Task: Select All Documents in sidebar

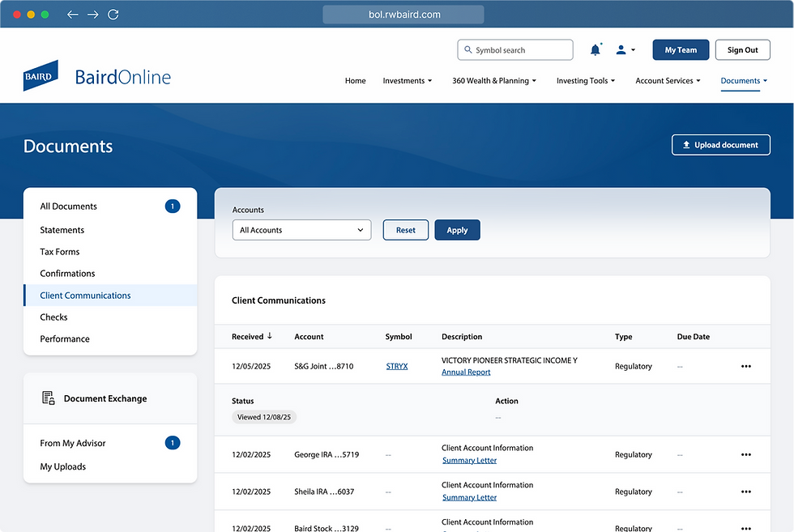Action: pyautogui.click(x=68, y=206)
